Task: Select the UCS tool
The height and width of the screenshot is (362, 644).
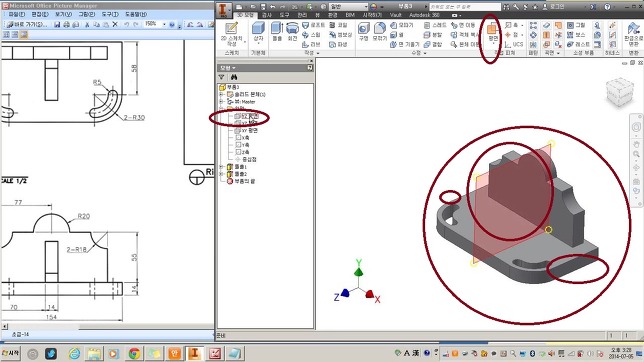Action: pyautogui.click(x=514, y=44)
